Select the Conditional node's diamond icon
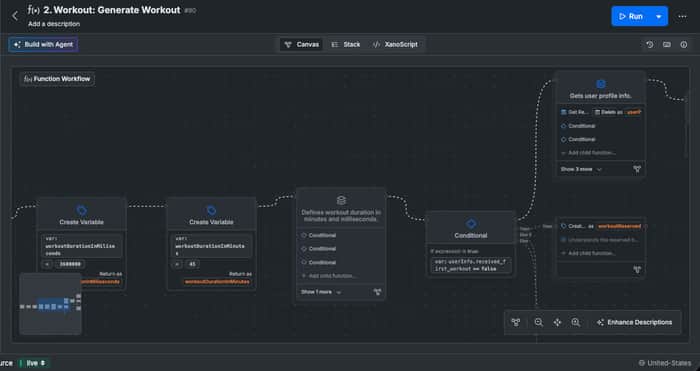The image size is (700, 371). coord(471,224)
